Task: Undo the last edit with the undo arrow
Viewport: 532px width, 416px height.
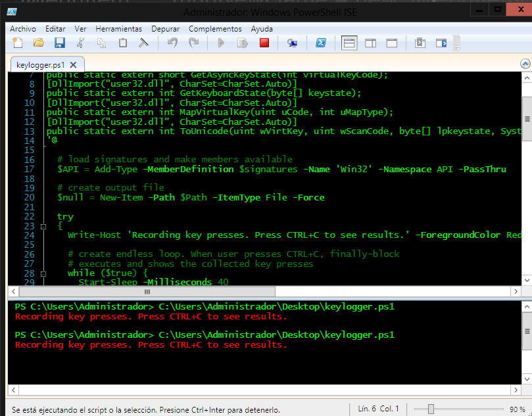Action: (x=172, y=43)
